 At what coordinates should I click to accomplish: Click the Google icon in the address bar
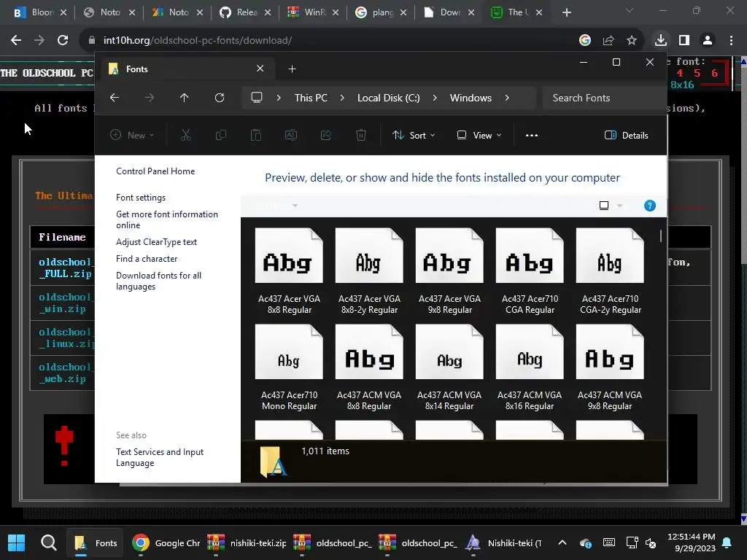pyautogui.click(x=585, y=40)
